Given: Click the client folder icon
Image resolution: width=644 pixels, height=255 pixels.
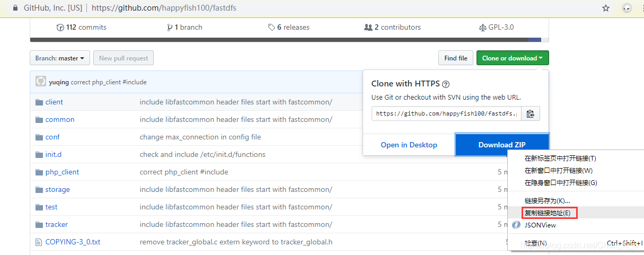Looking at the screenshot, I should click(x=39, y=102).
